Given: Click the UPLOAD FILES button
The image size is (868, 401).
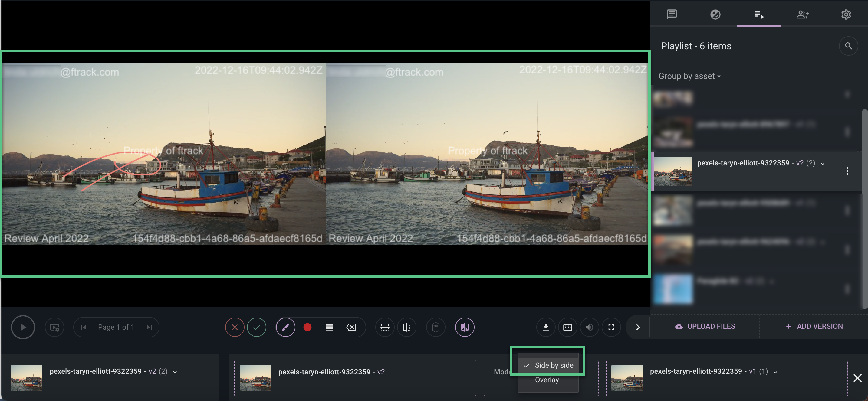Looking at the screenshot, I should click(705, 326).
